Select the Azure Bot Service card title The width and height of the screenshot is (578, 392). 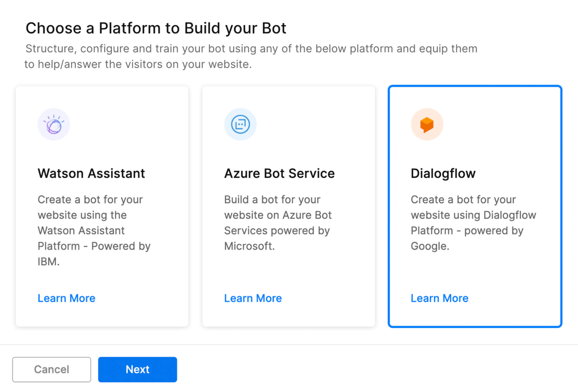(x=279, y=173)
